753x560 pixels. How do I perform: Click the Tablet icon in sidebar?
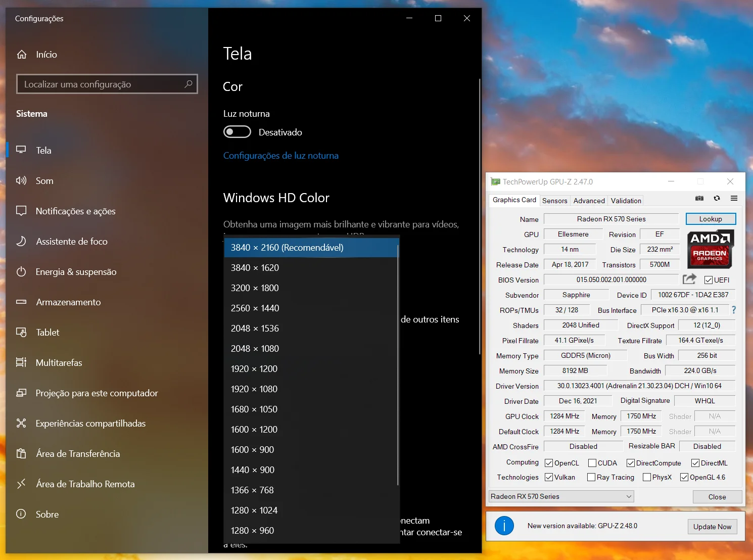coord(21,332)
